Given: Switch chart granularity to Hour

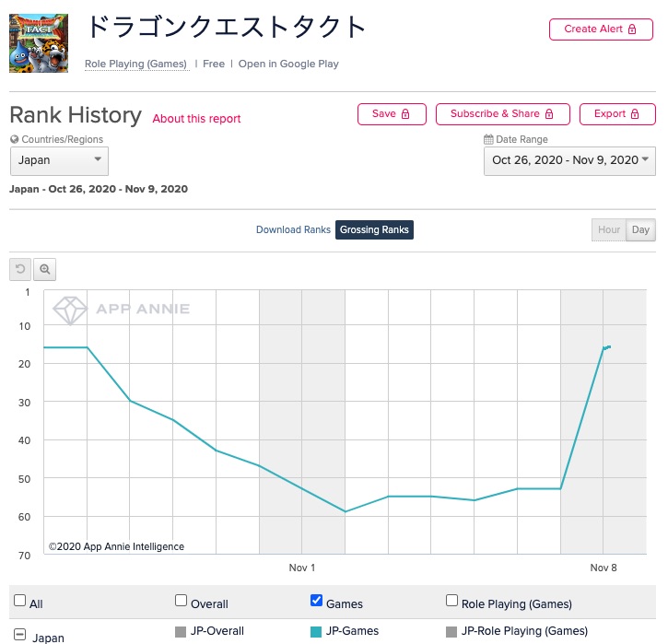Looking at the screenshot, I should 608,229.
